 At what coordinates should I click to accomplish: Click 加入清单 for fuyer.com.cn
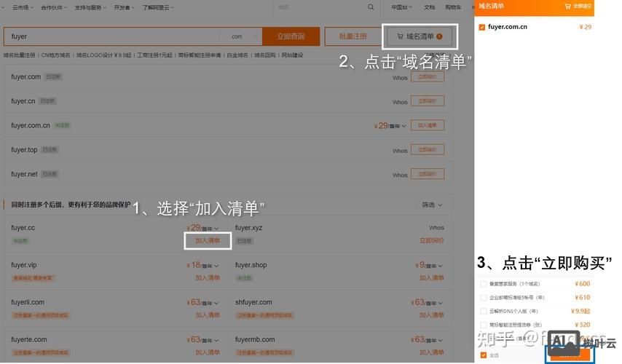[428, 125]
